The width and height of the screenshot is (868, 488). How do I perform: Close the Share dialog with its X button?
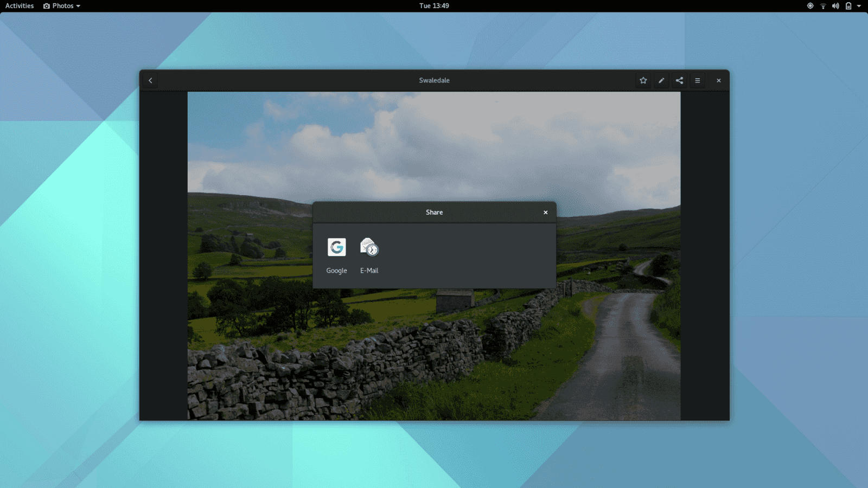click(x=546, y=212)
